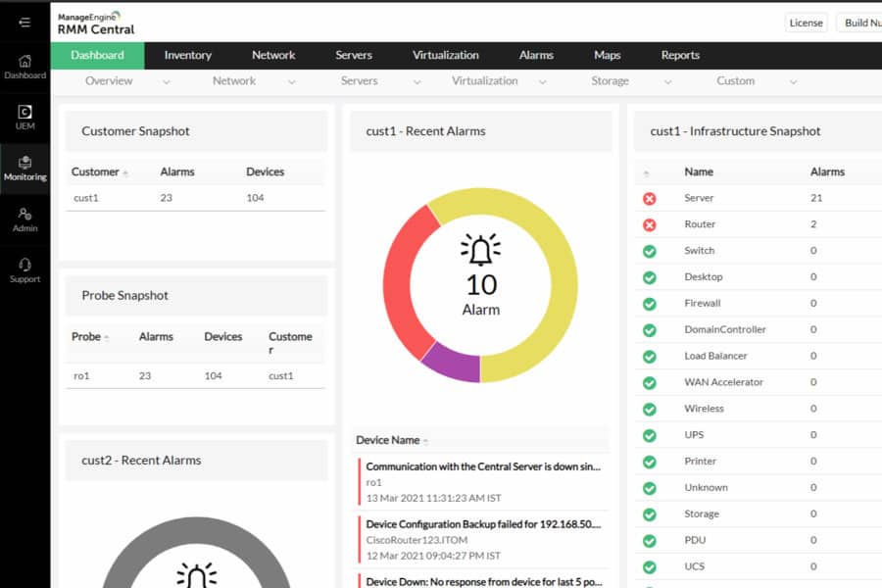Open the Support sidebar section
Image resolution: width=882 pixels, height=588 pixels.
(24, 270)
